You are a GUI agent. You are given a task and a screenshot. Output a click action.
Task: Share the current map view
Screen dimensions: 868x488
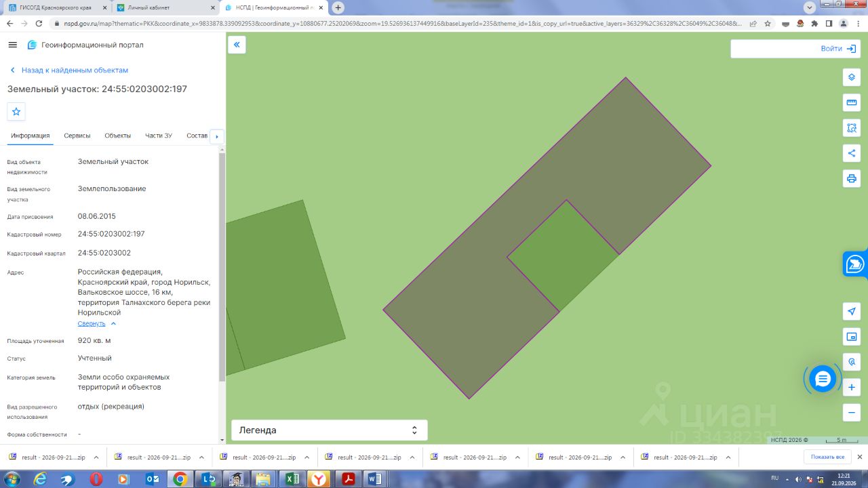[852, 153]
